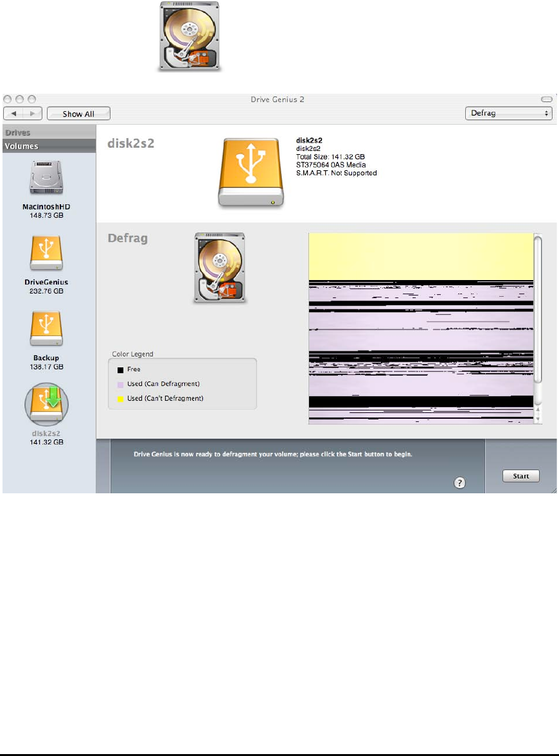Close the Drive Genius 2 window
The width and height of the screenshot is (559, 756).
(8, 100)
